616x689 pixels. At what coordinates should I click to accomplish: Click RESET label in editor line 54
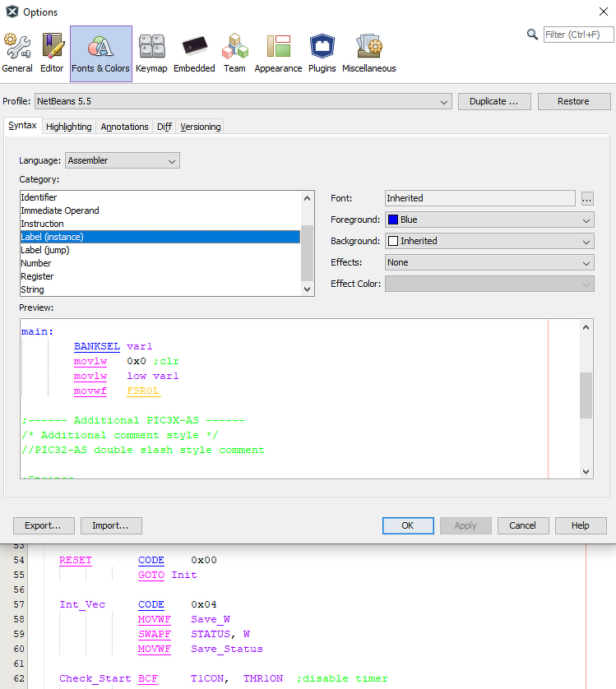pos(76,560)
